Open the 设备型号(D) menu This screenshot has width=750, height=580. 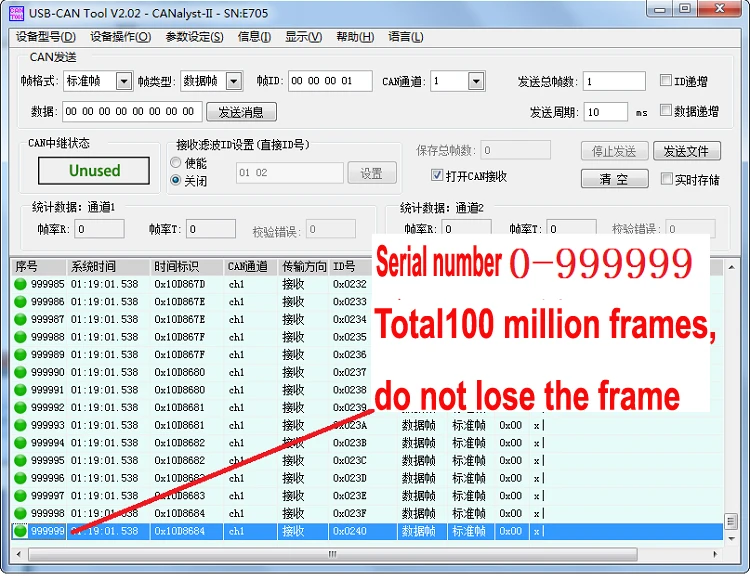tap(45, 37)
